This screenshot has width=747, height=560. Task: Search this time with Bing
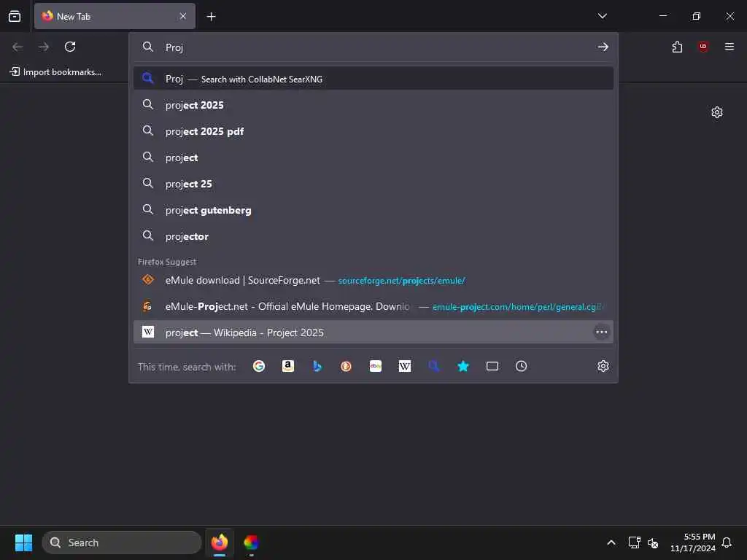(317, 366)
